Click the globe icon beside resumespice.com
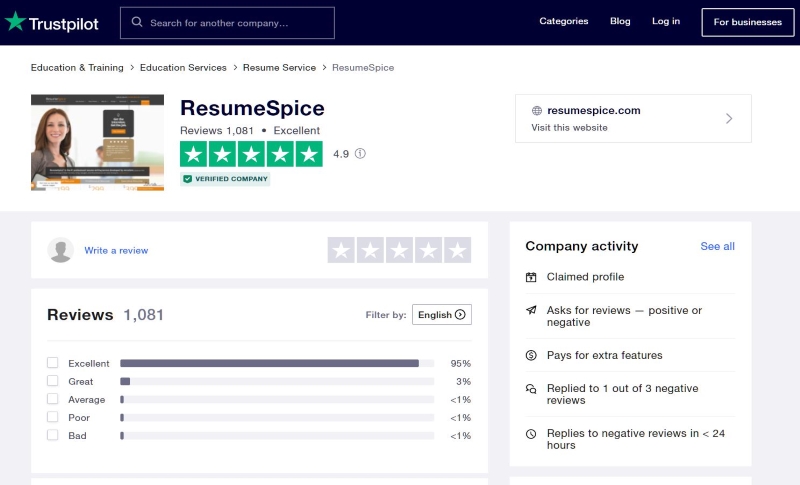The height and width of the screenshot is (485, 800). (x=537, y=111)
